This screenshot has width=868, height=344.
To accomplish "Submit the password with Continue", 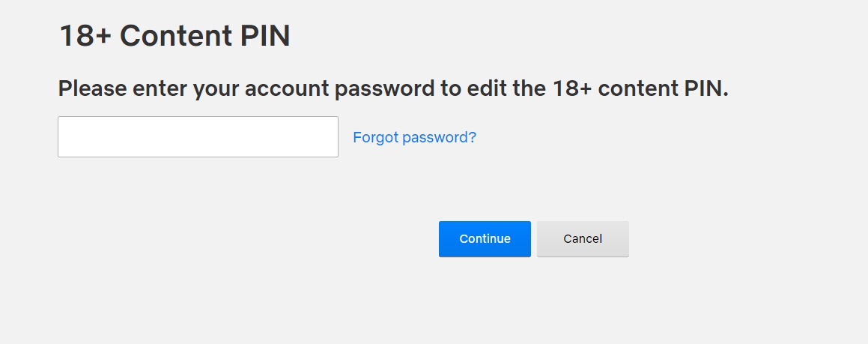I will (485, 239).
